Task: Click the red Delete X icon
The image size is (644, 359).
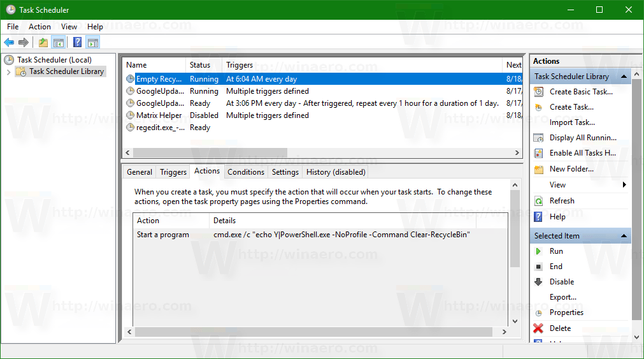Action: [538, 328]
